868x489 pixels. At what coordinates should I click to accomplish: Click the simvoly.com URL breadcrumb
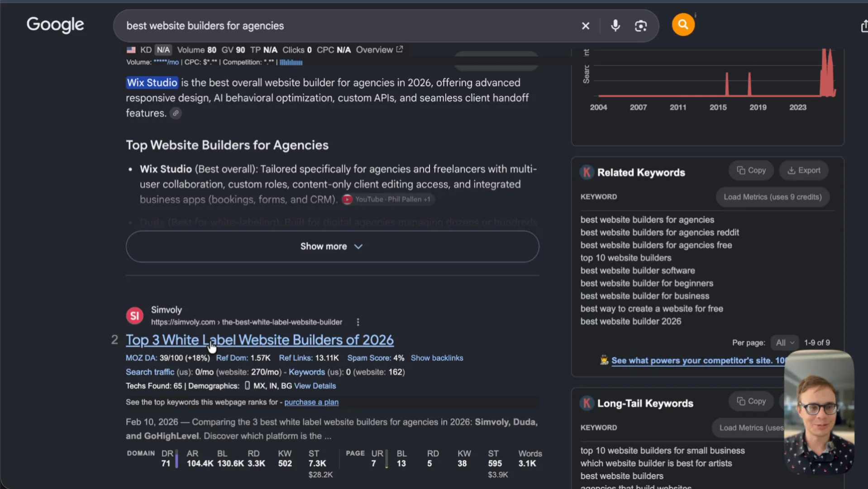[247, 322]
